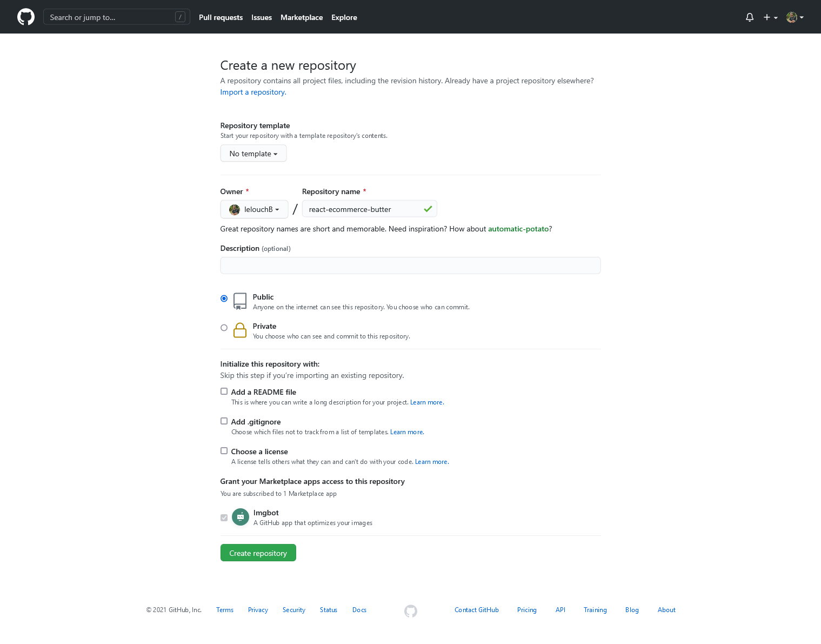Check the Add .gitignore option
821x644 pixels.
tap(224, 421)
